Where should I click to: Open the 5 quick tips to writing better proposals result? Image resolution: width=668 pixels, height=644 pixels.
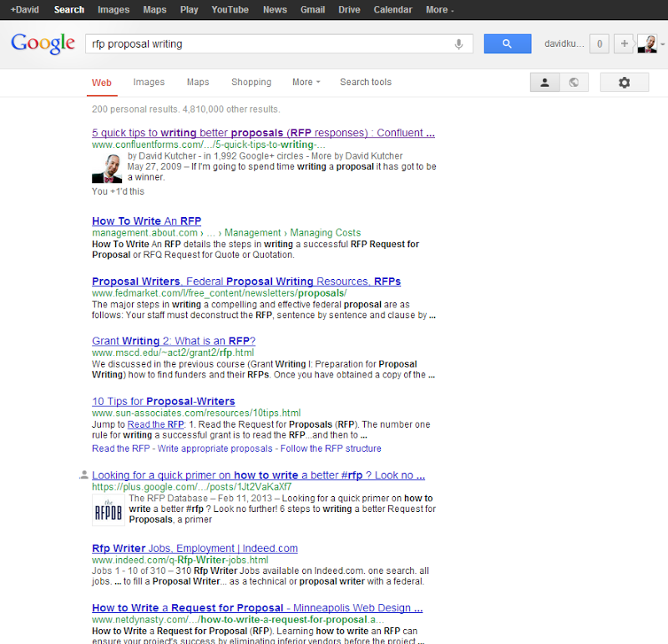[x=263, y=133]
